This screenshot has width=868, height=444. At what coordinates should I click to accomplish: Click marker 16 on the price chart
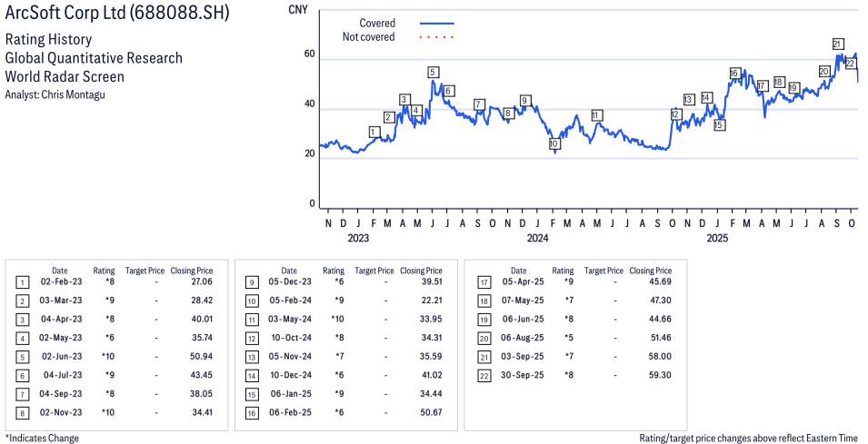tap(734, 74)
